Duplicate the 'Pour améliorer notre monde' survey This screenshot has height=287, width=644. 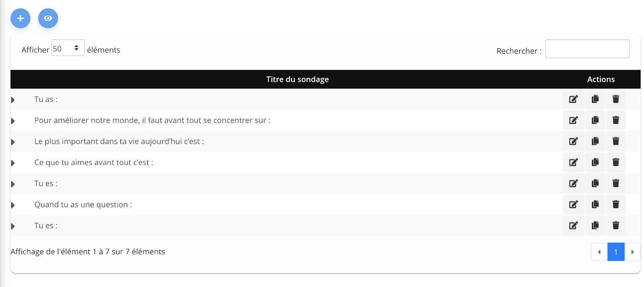[x=595, y=120]
